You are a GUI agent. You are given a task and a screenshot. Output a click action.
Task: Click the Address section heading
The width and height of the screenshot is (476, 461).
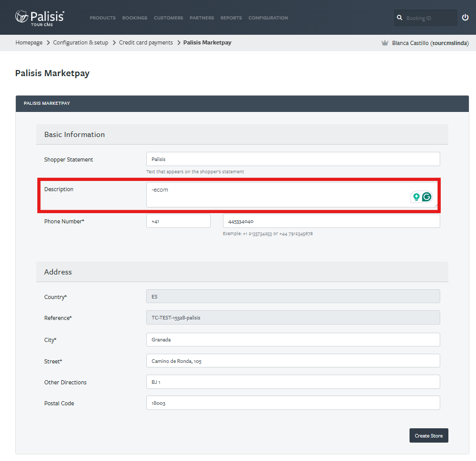pos(58,272)
